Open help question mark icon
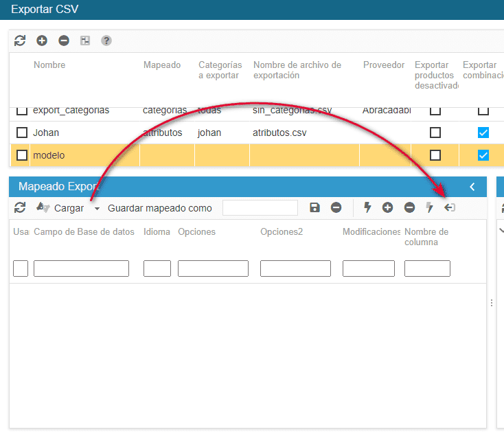Viewport: 504px width, 434px height. pyautogui.click(x=106, y=41)
